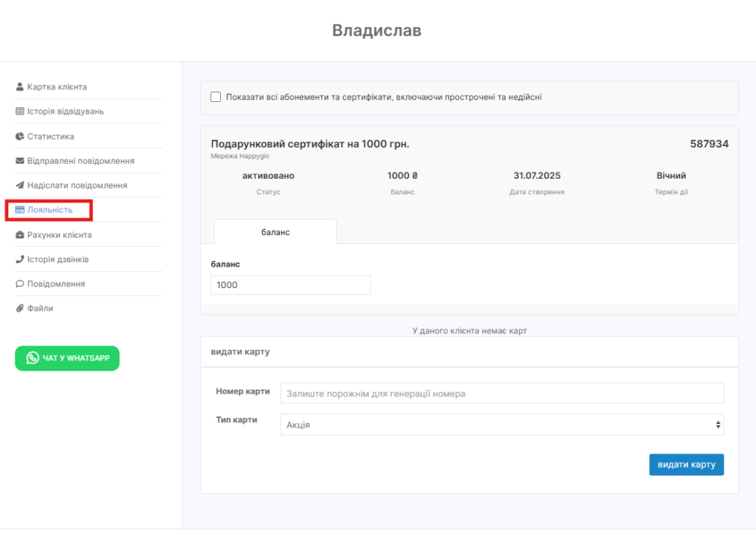Click the list icon beside Історія відвідувань
Viewport: 756px width, 534px height.
pyautogui.click(x=20, y=112)
